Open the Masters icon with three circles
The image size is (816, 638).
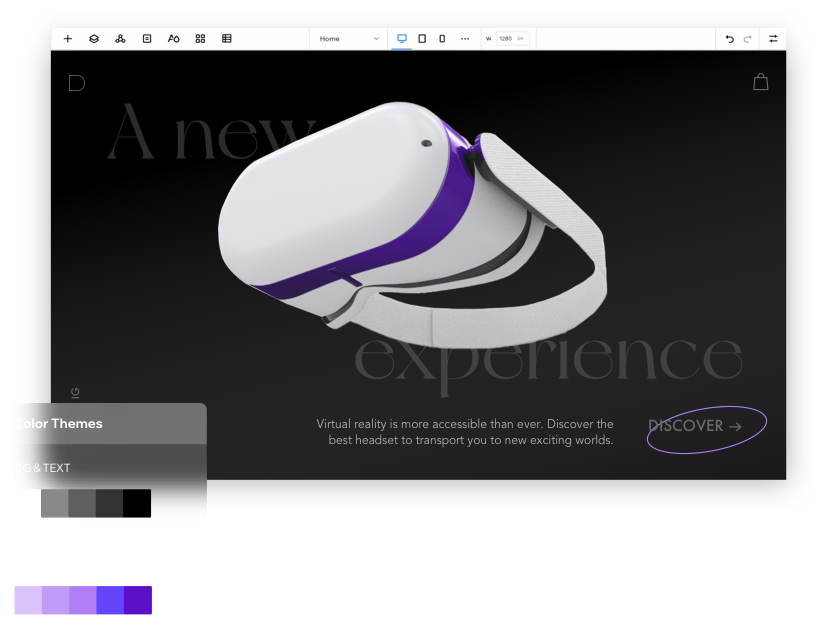pos(120,39)
